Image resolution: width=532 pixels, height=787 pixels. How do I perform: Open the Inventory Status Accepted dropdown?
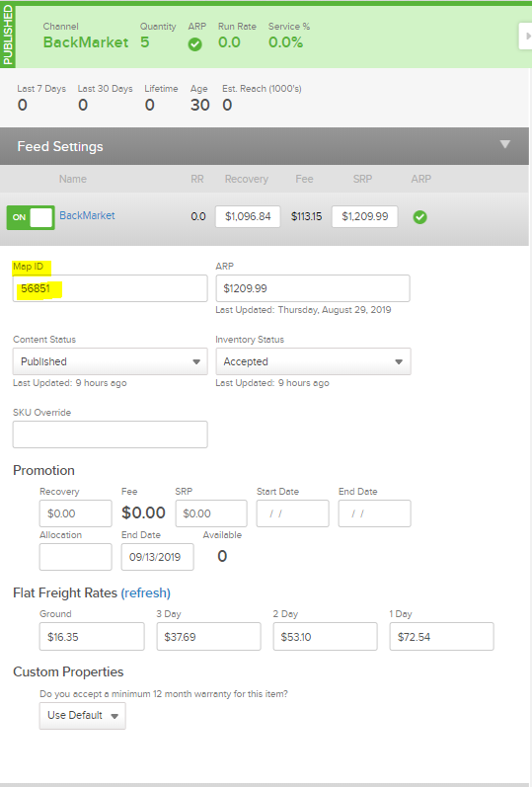click(x=313, y=361)
